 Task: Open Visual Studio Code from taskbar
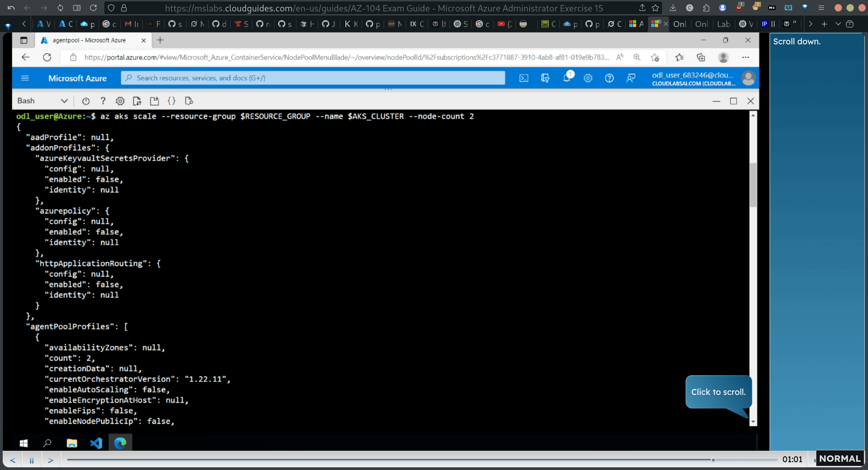96,443
